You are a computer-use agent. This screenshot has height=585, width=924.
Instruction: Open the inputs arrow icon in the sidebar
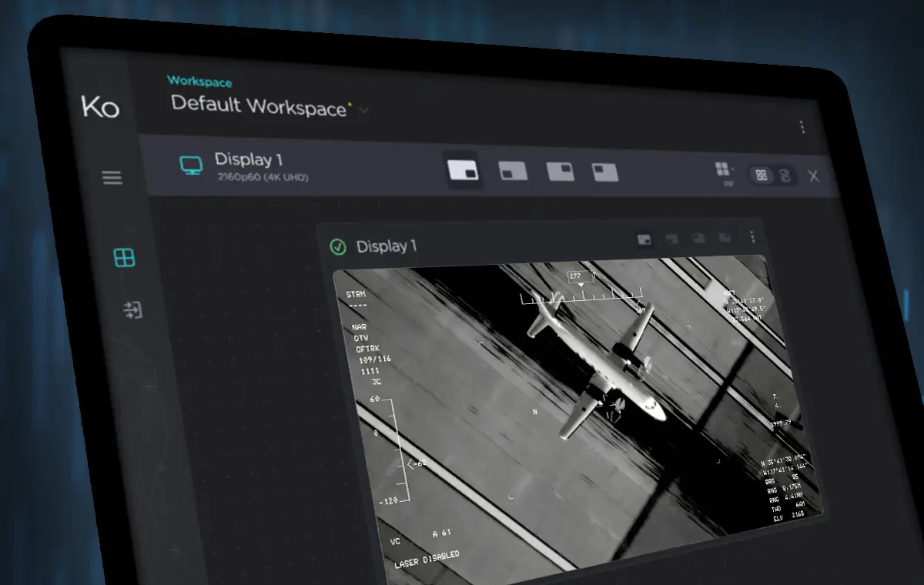132,310
